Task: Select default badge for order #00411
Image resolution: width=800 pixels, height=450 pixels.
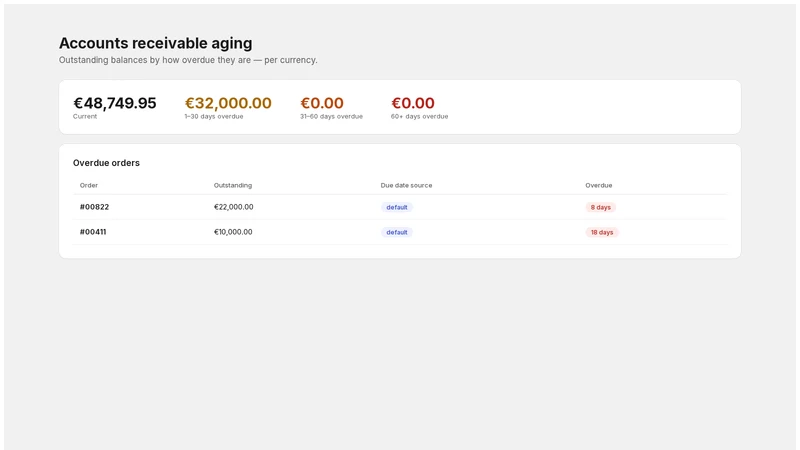Action: (x=396, y=232)
